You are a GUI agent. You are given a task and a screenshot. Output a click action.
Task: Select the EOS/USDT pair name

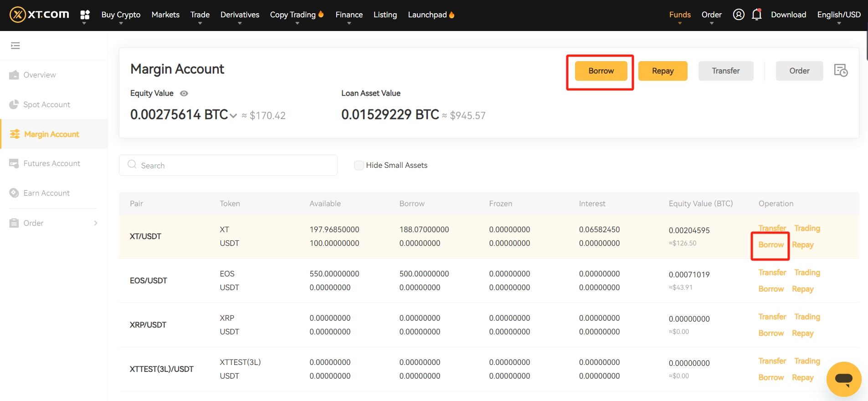(148, 281)
